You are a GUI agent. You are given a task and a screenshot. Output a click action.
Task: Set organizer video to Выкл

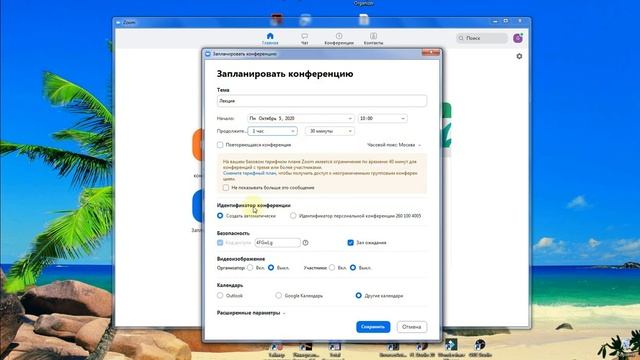pyautogui.click(x=271, y=268)
